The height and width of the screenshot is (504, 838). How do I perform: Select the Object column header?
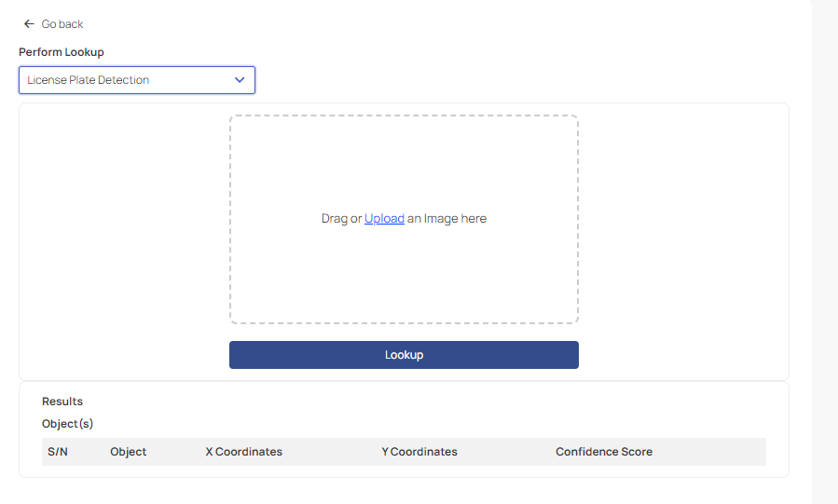point(129,452)
